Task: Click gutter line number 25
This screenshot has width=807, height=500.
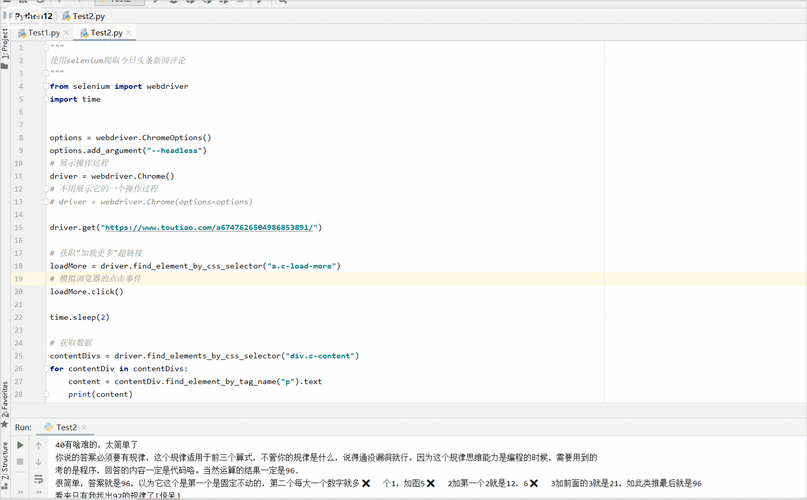Action: tap(19, 356)
